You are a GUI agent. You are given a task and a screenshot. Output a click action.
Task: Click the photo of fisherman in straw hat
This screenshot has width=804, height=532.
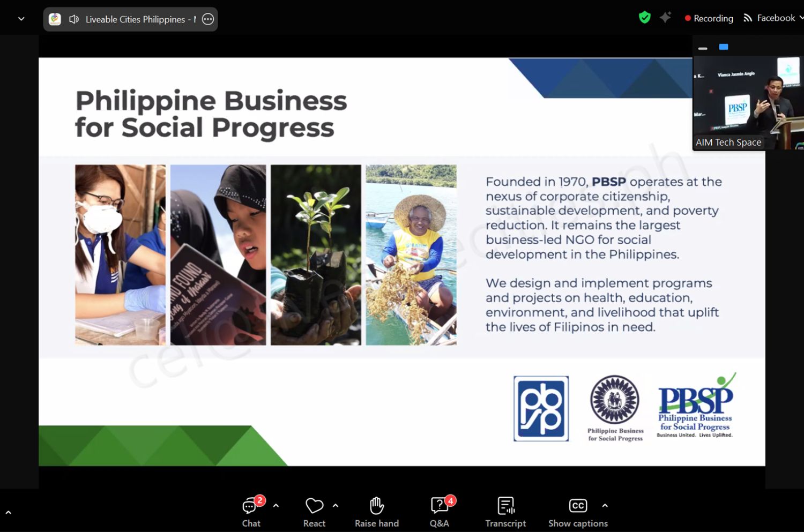(411, 255)
